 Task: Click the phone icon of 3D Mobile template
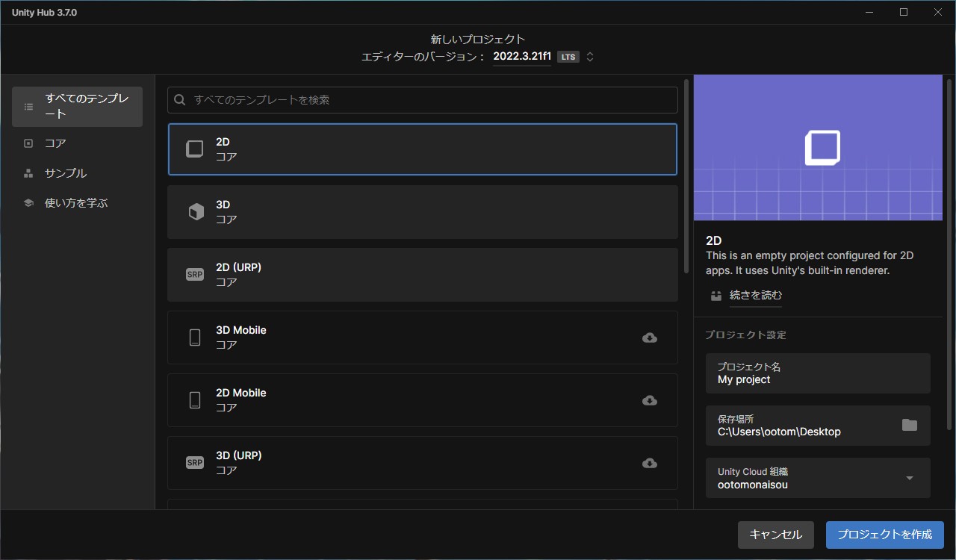(195, 337)
